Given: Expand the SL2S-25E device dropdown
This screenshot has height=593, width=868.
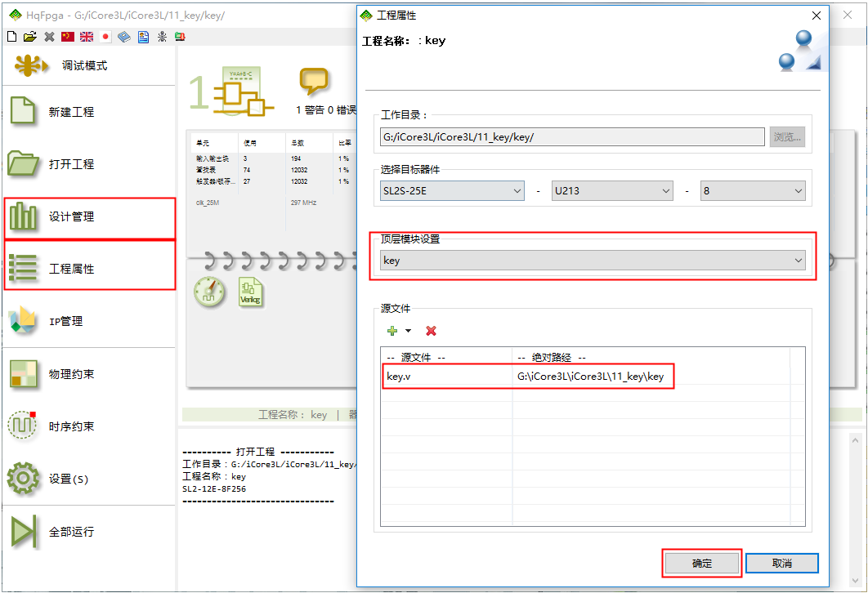Looking at the screenshot, I should pyautogui.click(x=452, y=191).
